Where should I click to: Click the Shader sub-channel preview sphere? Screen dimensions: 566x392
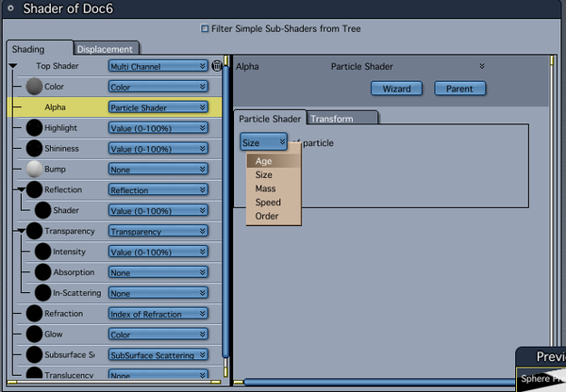pos(43,210)
